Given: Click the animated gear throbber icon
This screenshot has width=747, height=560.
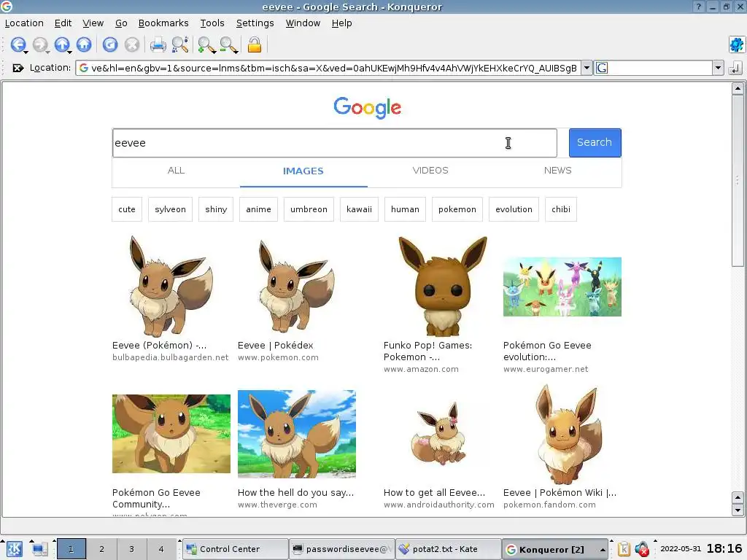Looking at the screenshot, I should tap(737, 44).
